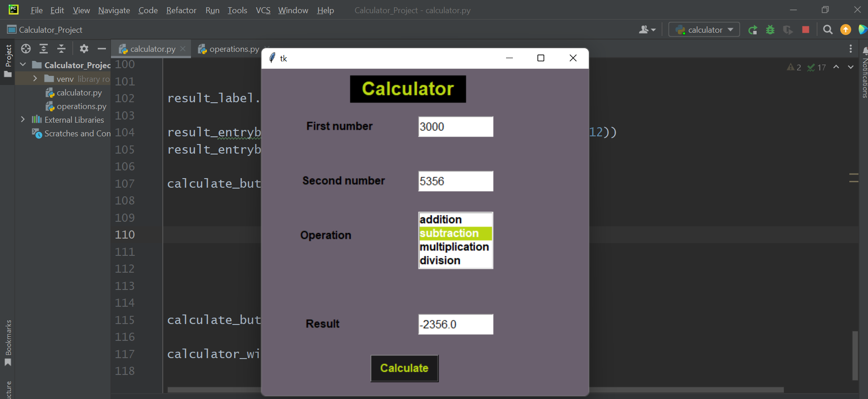Open operations.py in Project tree
Screen dimensions: 868x399
click(x=76, y=106)
